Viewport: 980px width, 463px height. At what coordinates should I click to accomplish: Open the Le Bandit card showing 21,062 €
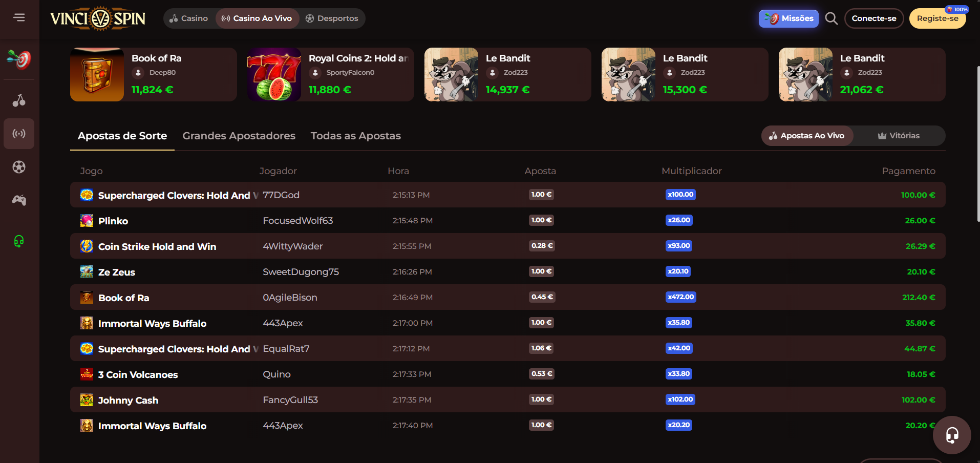862,74
